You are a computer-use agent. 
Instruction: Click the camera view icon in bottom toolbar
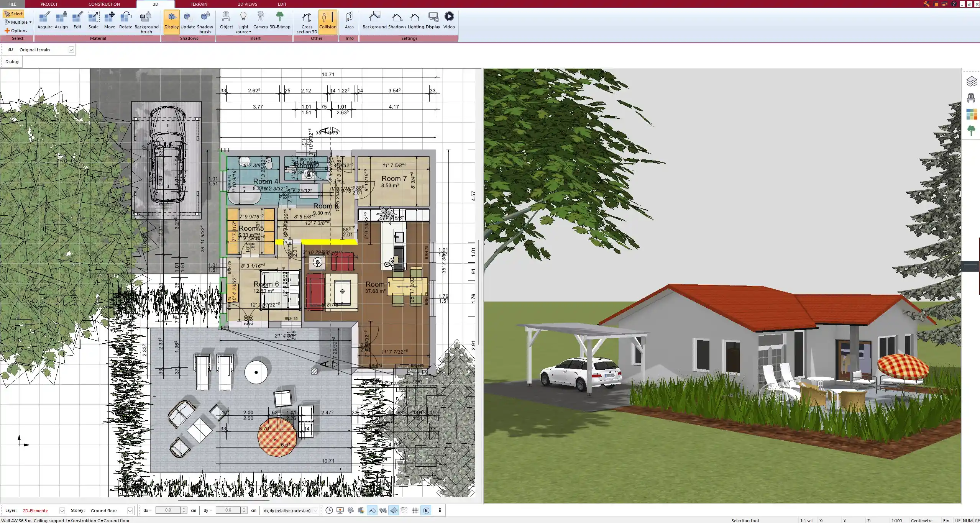tap(350, 510)
